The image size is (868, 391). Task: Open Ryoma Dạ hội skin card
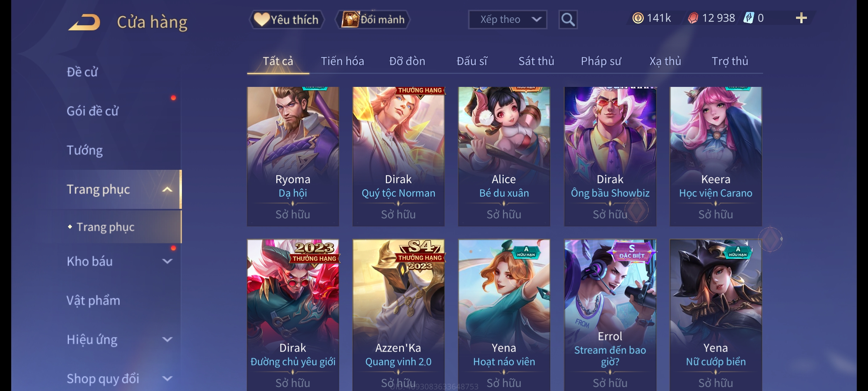(293, 156)
